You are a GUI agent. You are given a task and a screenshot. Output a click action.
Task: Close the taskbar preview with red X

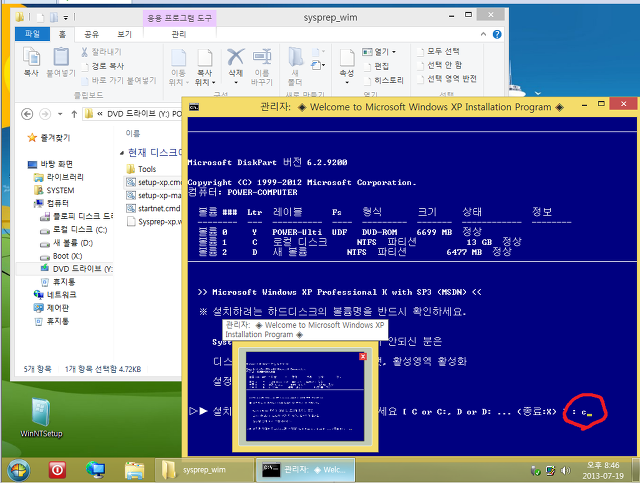tap(362, 356)
